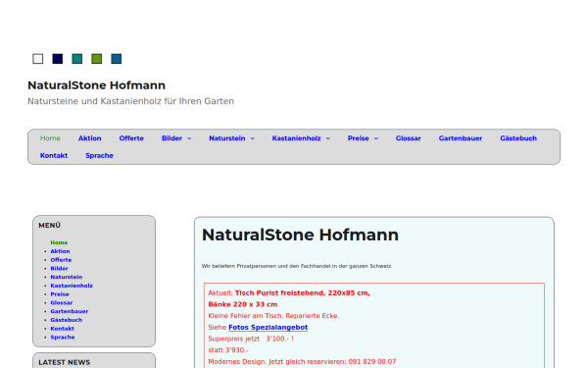Select the teal color theme swatch
Image resolution: width=588 pixels, height=368 pixels.
pyautogui.click(x=76, y=59)
